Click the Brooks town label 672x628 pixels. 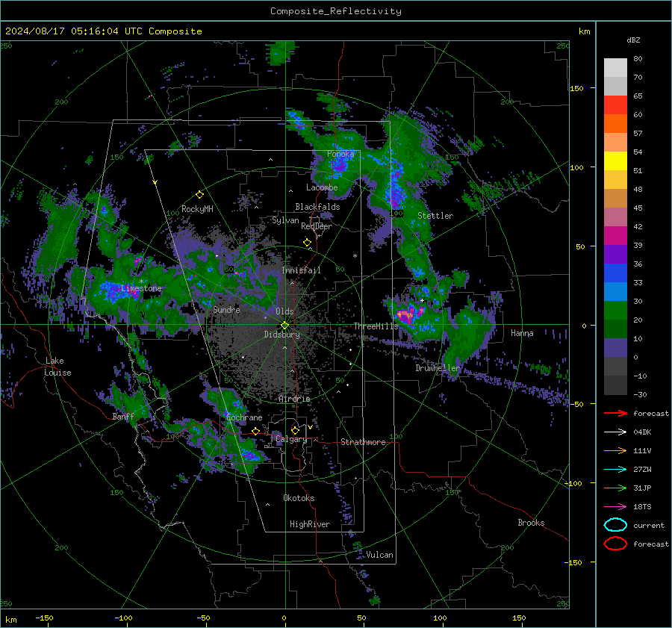click(x=531, y=523)
